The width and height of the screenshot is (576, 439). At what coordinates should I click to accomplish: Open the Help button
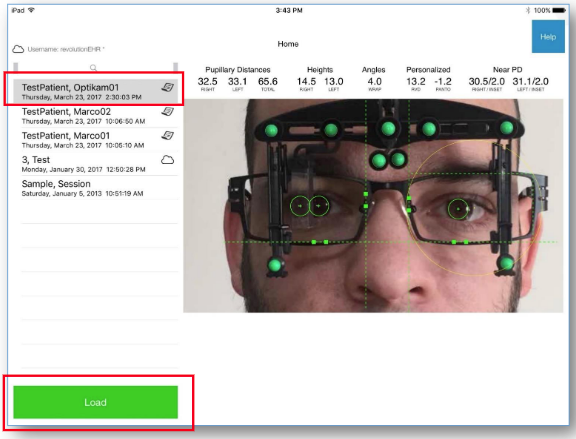point(548,37)
